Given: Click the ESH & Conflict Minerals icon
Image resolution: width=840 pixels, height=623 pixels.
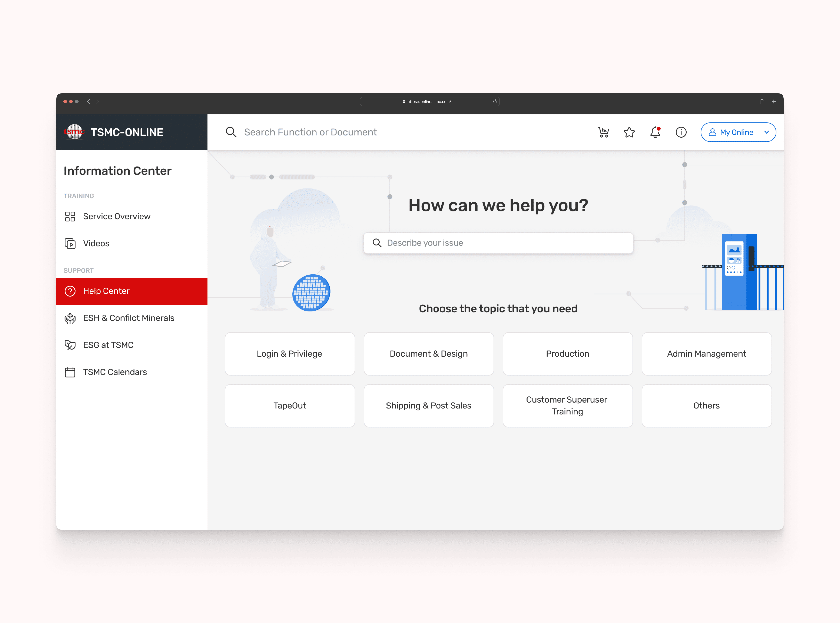Looking at the screenshot, I should point(70,318).
